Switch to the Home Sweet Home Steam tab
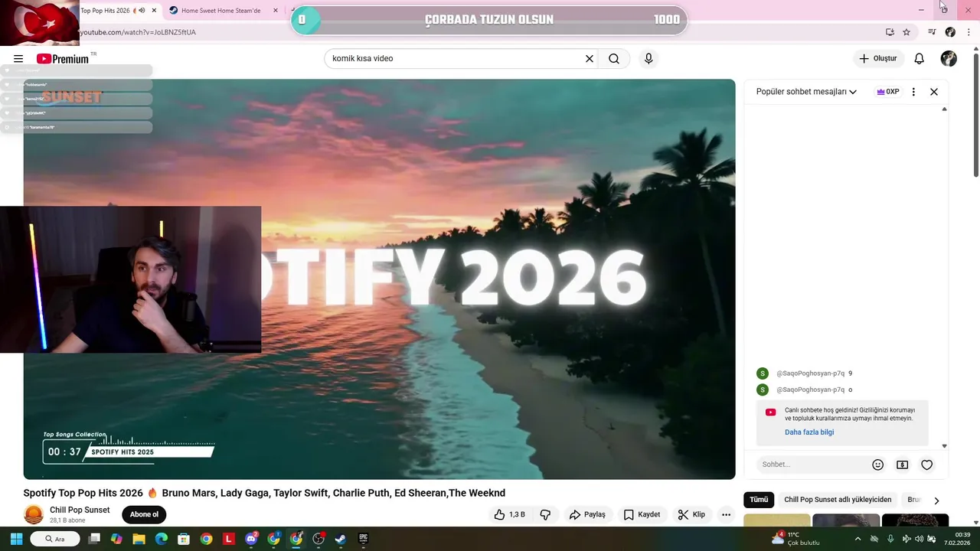Screen dimensions: 980x551 pyautogui.click(x=222, y=11)
